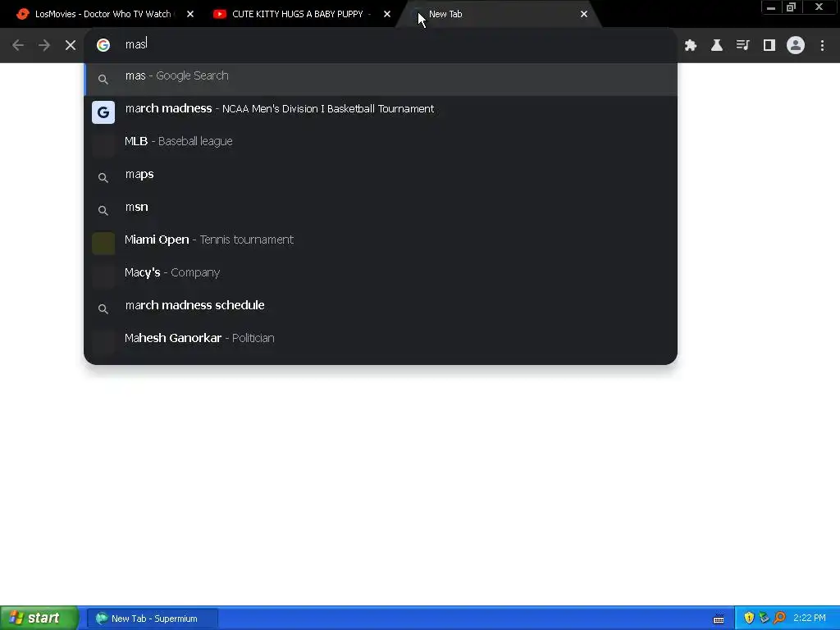
Task: Select 'Miami Open - Tennis tournament' suggestion
Action: (381, 243)
